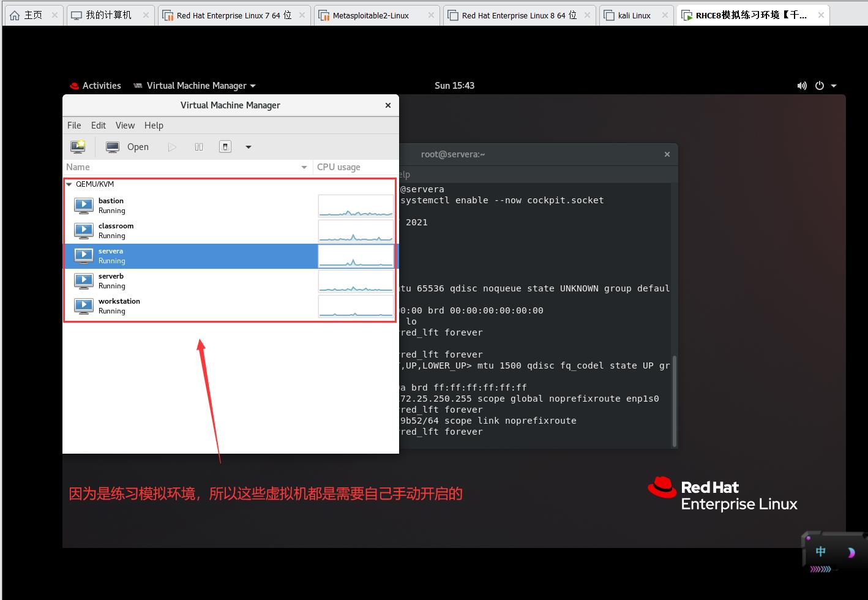
Task: Select the workstation virtual machine row
Action: (x=230, y=306)
